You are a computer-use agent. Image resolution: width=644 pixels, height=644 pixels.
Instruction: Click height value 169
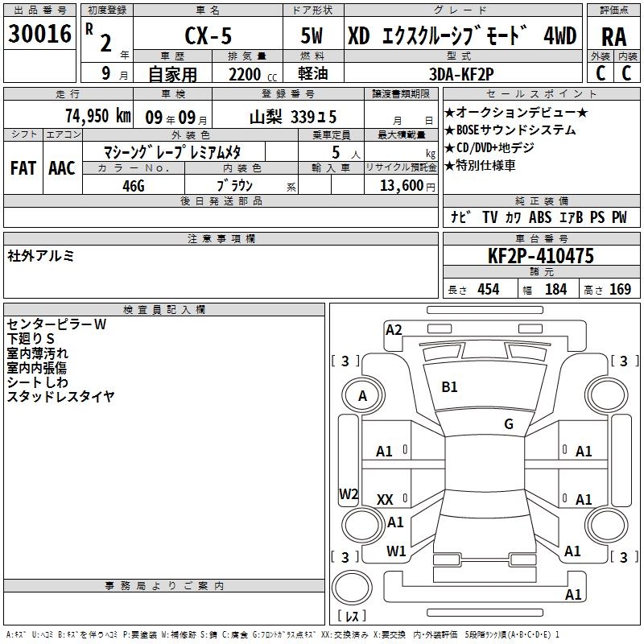click(620, 289)
